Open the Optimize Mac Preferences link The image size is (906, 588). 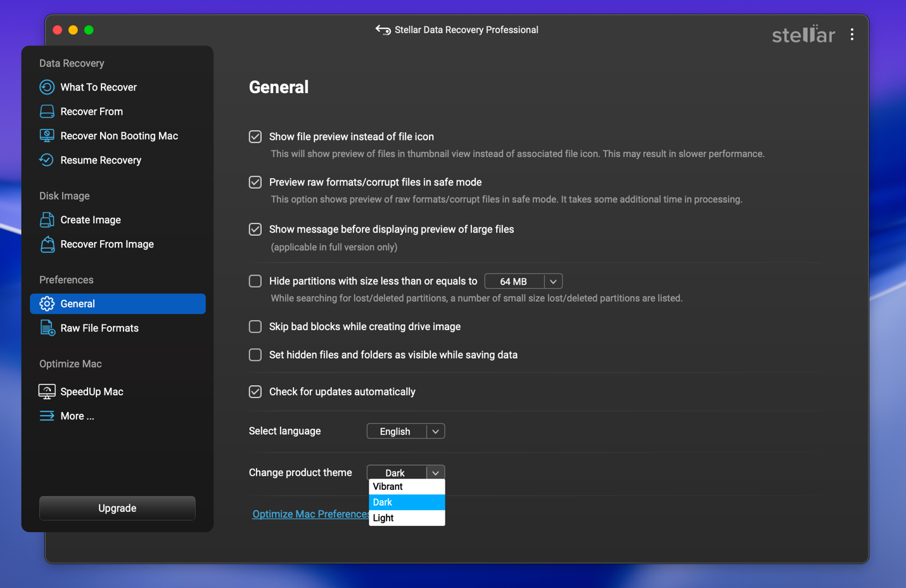[310, 514]
